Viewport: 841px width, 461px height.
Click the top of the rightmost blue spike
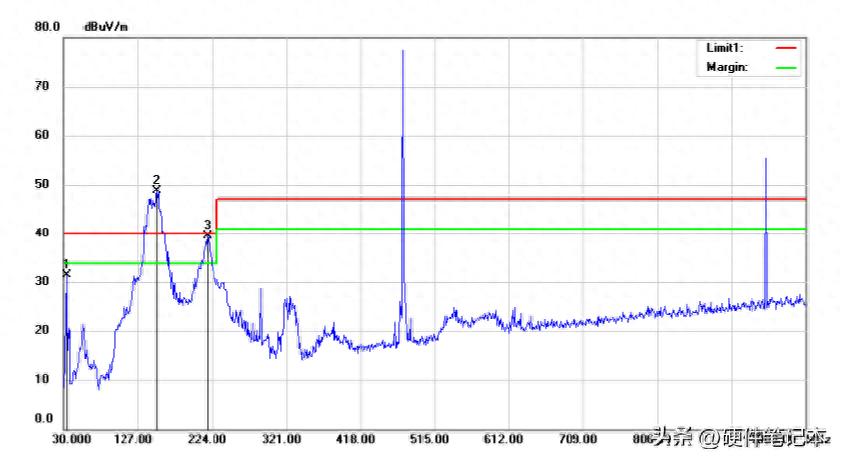click(766, 160)
